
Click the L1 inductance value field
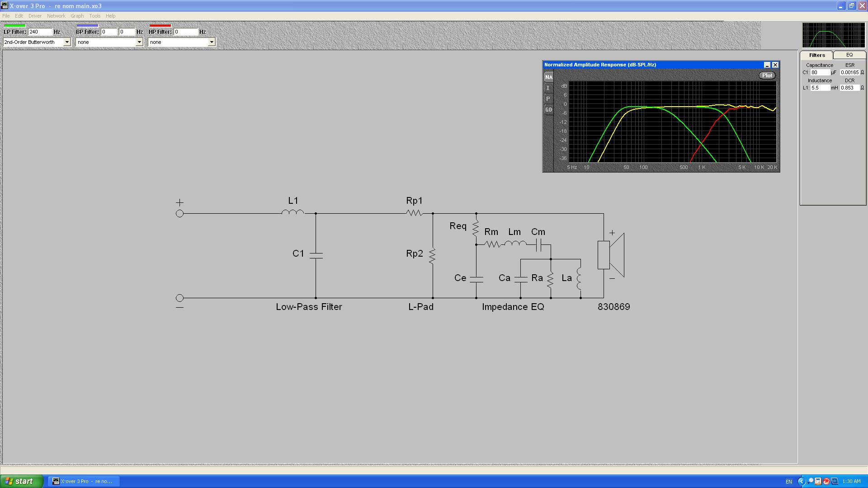(820, 88)
